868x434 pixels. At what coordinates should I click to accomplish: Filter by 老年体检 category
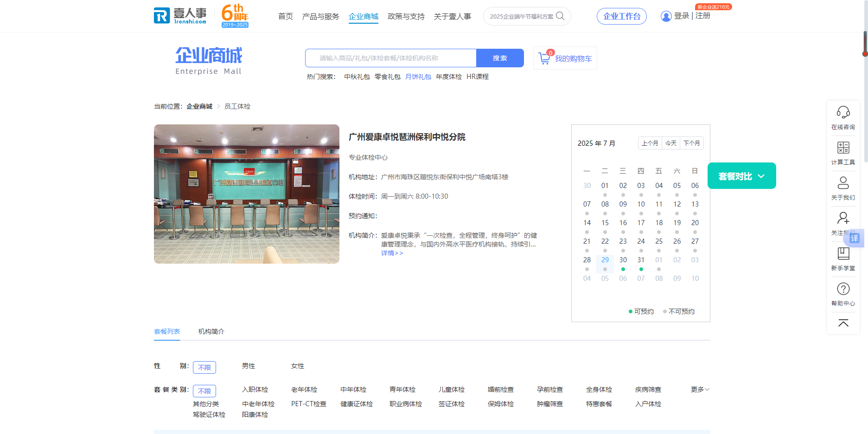point(304,390)
